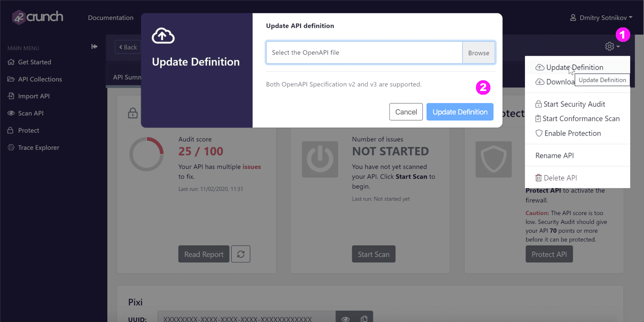Open the Protect section in the sidebar
644x322 pixels.
pyautogui.click(x=27, y=130)
